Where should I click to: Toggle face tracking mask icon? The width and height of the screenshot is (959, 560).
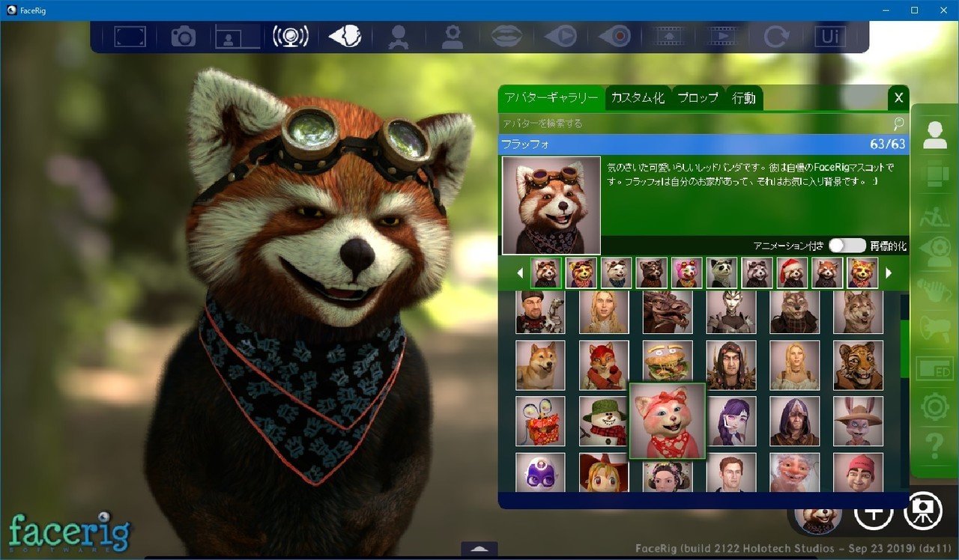345,37
